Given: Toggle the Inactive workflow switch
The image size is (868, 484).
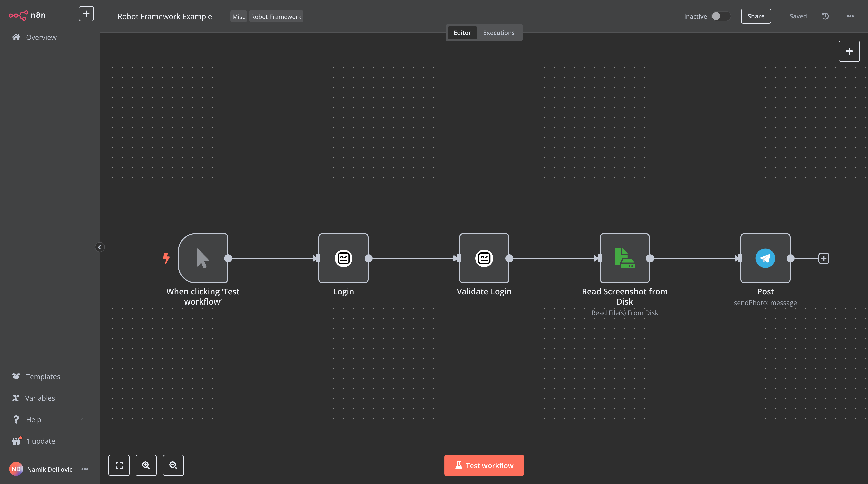Looking at the screenshot, I should click(x=720, y=16).
